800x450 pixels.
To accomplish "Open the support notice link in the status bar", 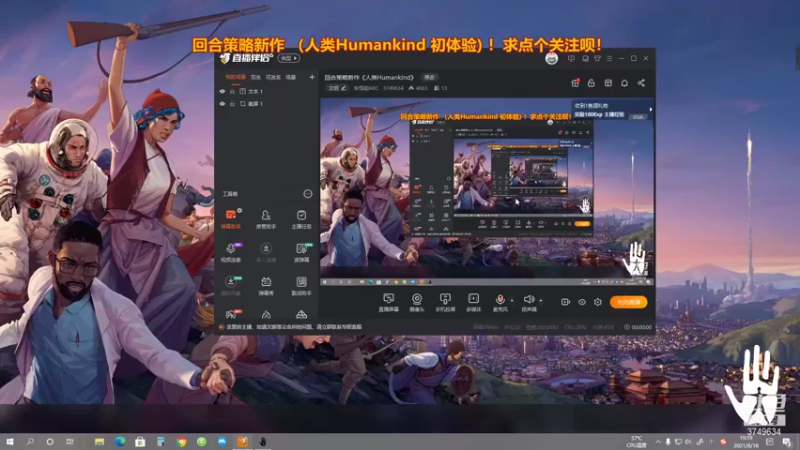I will pos(294,327).
